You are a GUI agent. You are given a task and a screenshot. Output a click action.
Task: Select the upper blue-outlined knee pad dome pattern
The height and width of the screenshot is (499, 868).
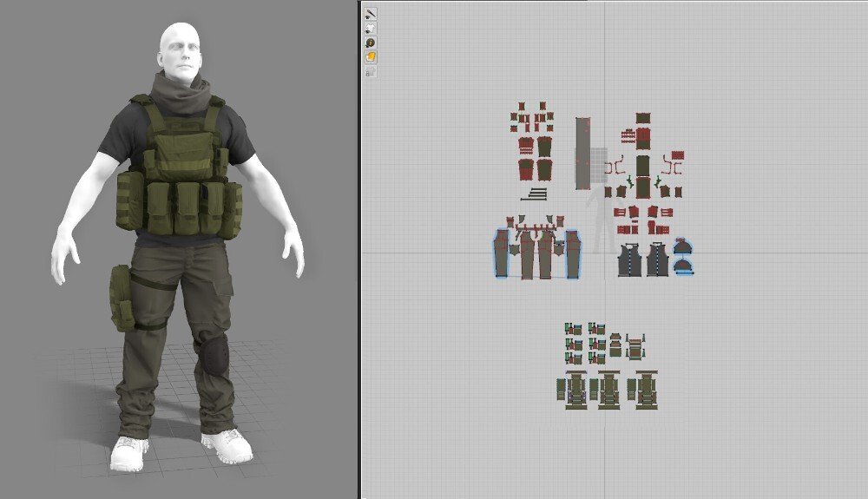tap(683, 246)
